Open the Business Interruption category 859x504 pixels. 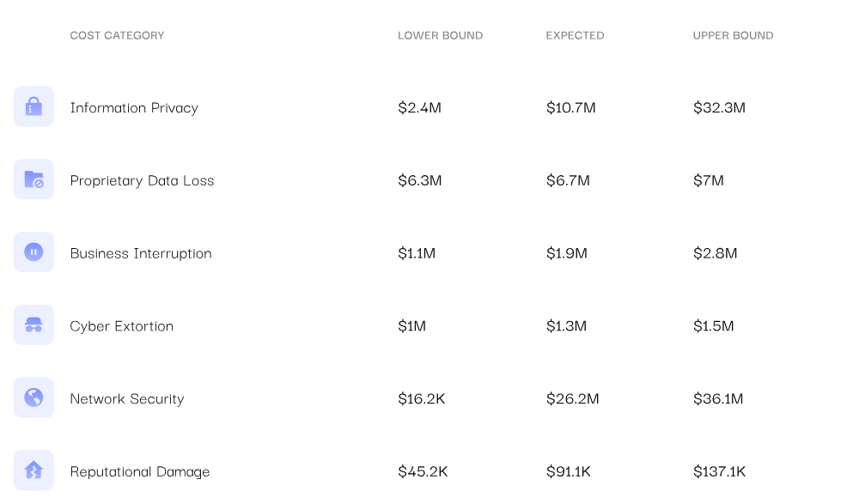[141, 253]
